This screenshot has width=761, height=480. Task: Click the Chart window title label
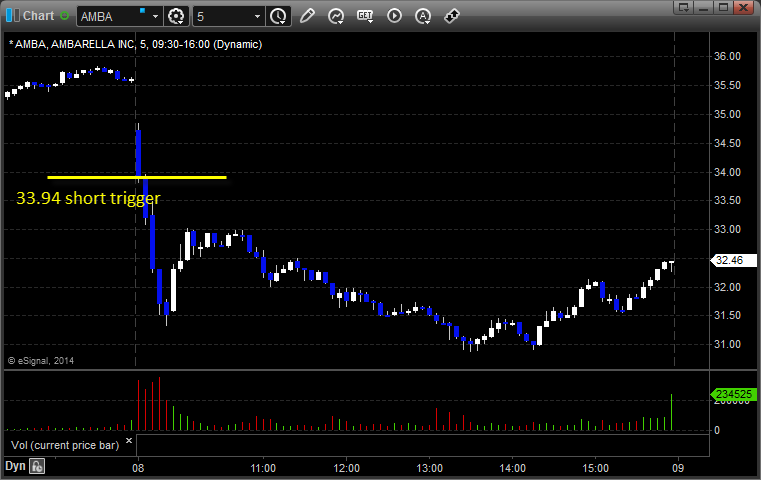pyautogui.click(x=38, y=16)
